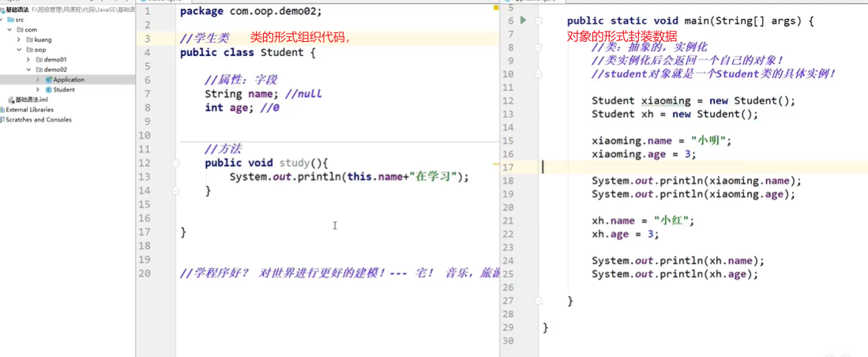This screenshot has width=868, height=357.
Task: Click 'Student xh = new Student();' line
Action: point(674,115)
